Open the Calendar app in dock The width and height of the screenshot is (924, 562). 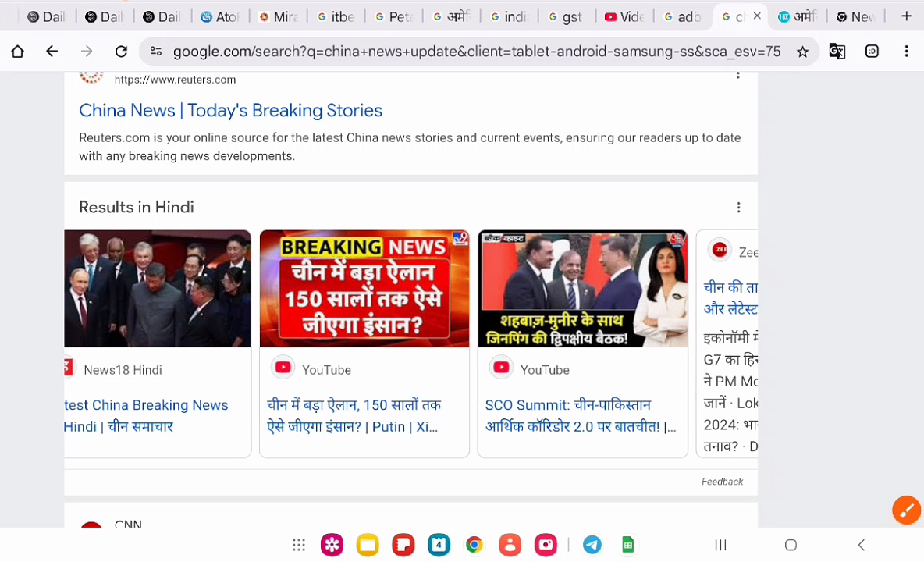tap(439, 545)
